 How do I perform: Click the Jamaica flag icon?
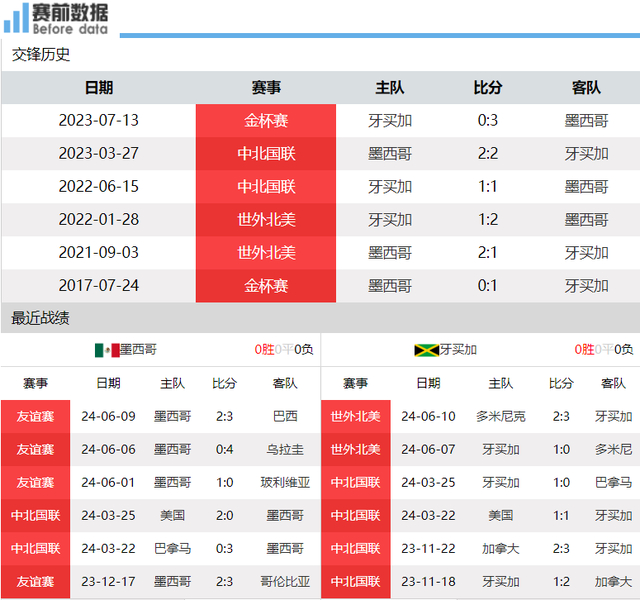[x=427, y=350]
